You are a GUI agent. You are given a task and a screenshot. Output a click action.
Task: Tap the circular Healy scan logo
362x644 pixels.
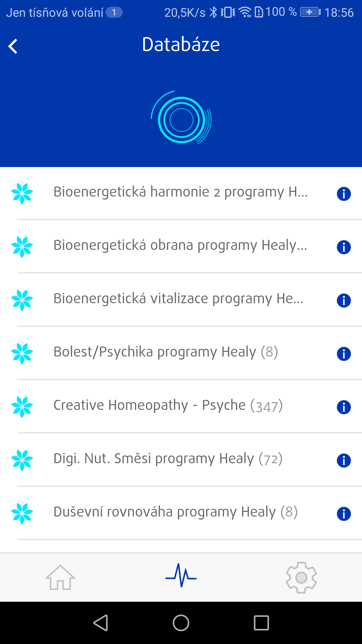(181, 119)
